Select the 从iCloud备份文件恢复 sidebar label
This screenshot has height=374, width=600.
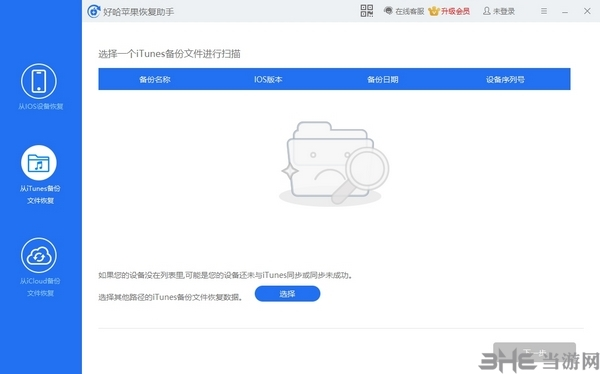[40, 287]
